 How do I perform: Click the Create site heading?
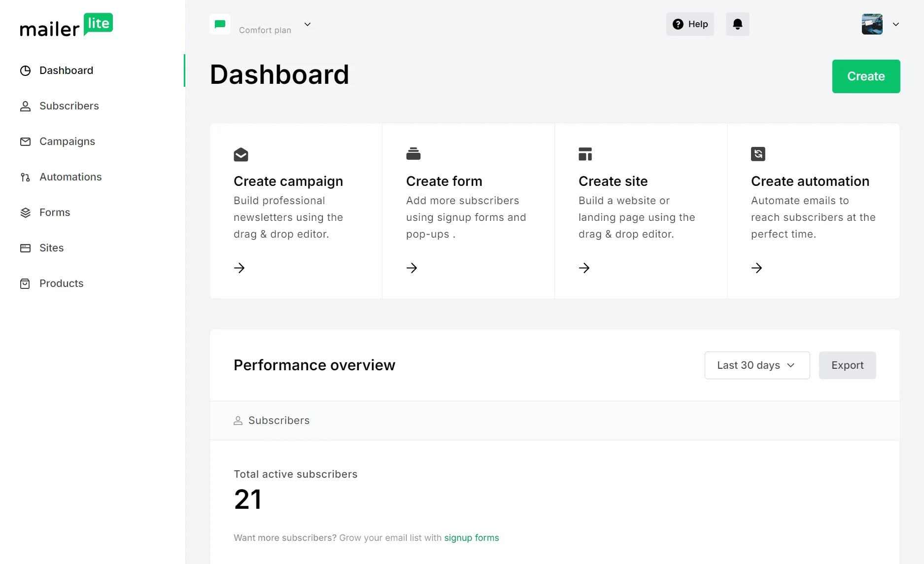point(613,181)
